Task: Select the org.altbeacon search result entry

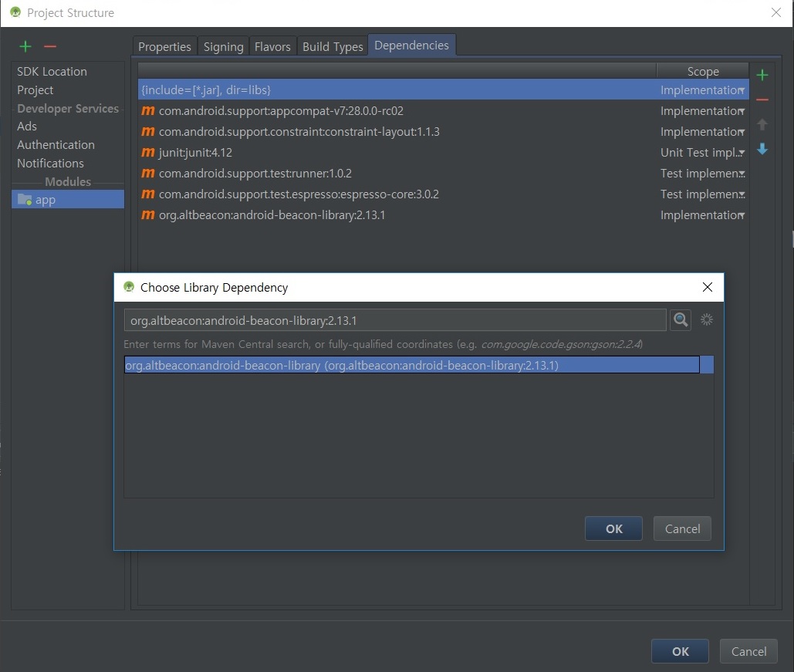Action: click(411, 365)
